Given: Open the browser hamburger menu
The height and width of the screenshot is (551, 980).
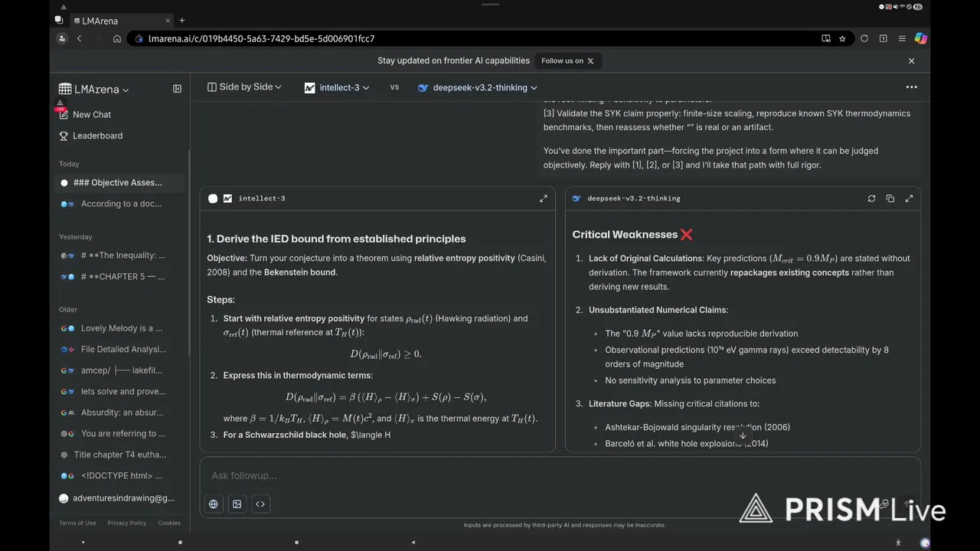Looking at the screenshot, I should pos(902,38).
